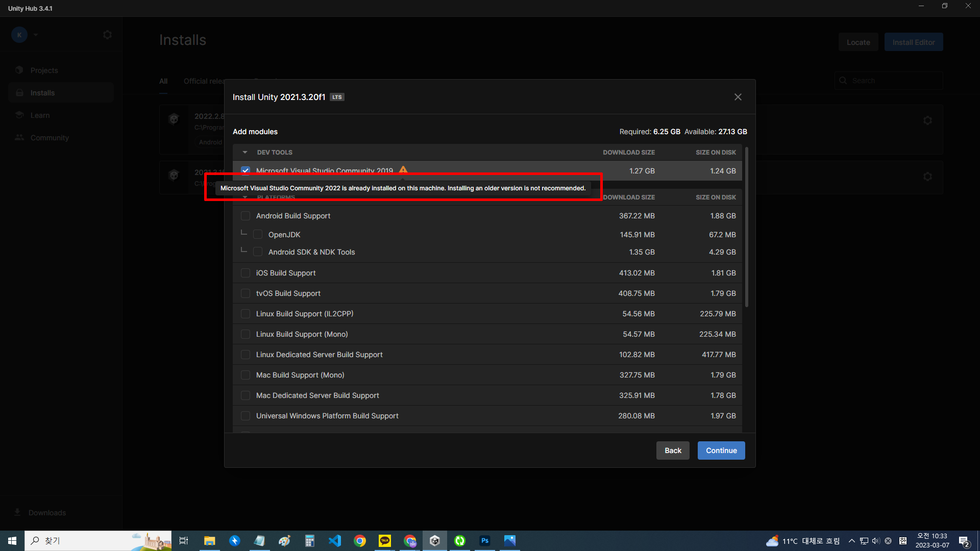The image size is (980, 551).
Task: Check Mac Build Support (Mono)
Action: 246,375
